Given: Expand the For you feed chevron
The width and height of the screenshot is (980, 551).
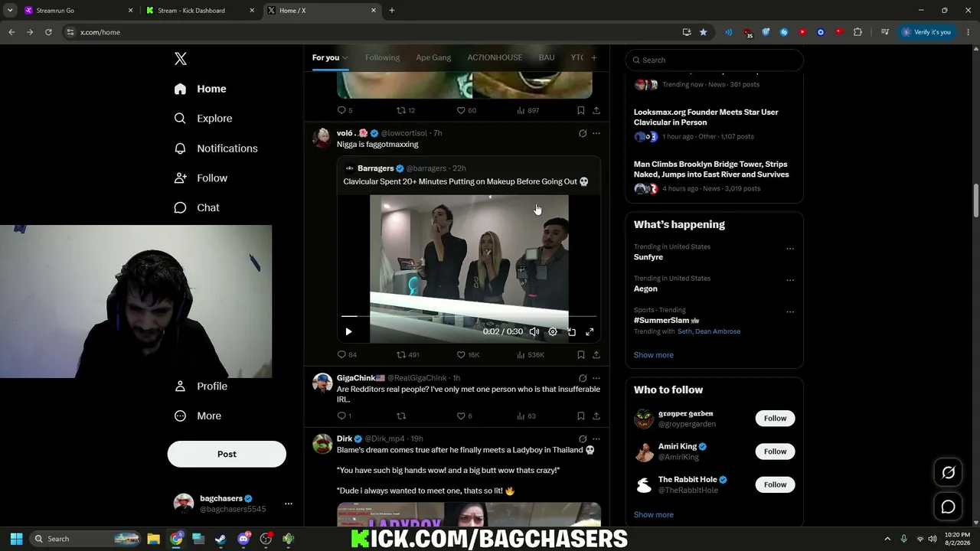Looking at the screenshot, I should 345,58.
